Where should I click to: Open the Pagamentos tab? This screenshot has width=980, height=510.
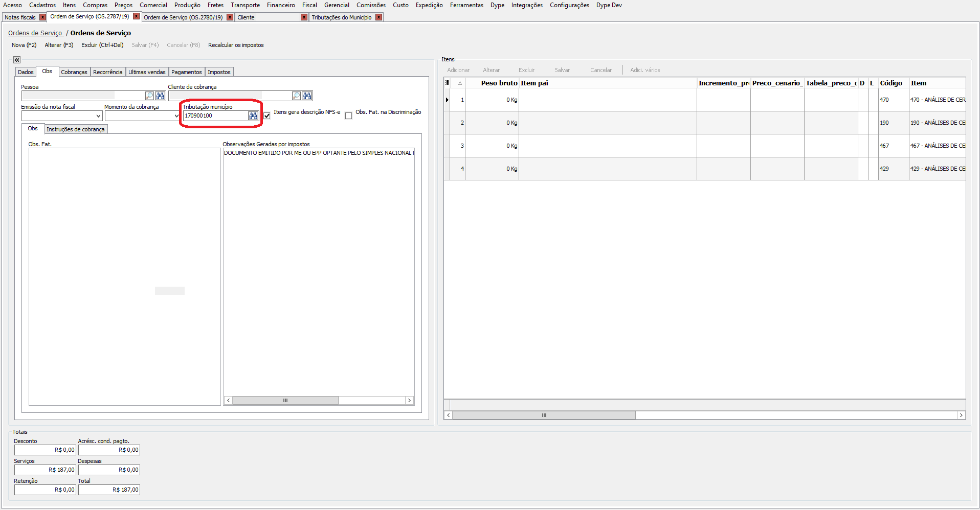coord(187,72)
